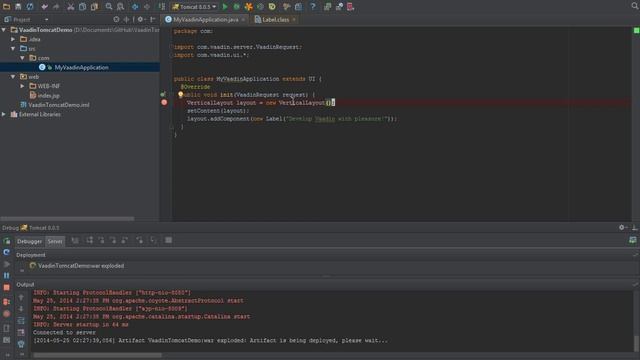Toggle Mute Breakpoints in Debug panel
Image resolution: width=640 pixels, height=360 pixels.
pyautogui.click(x=6, y=314)
